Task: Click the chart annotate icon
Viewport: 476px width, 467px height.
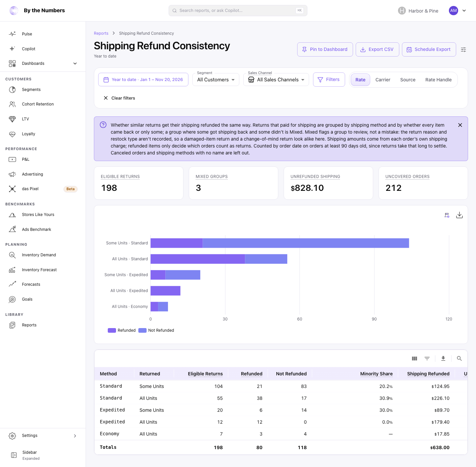Action: click(x=447, y=215)
